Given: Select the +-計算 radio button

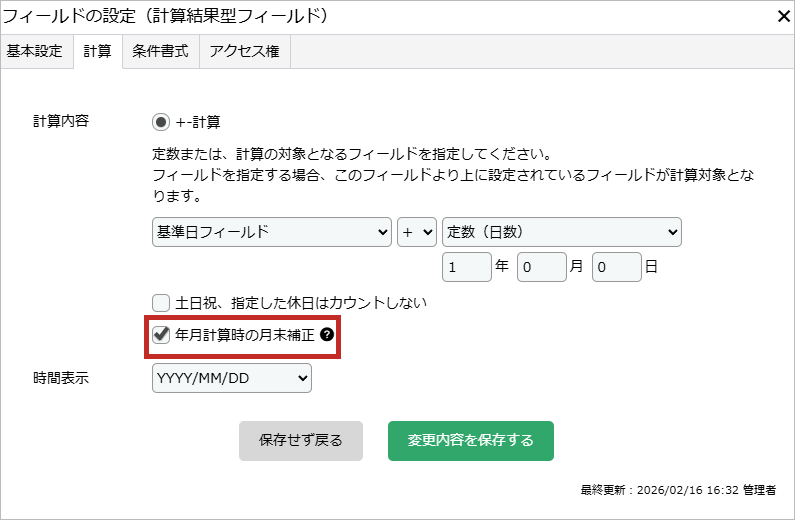Looking at the screenshot, I should 161,122.
